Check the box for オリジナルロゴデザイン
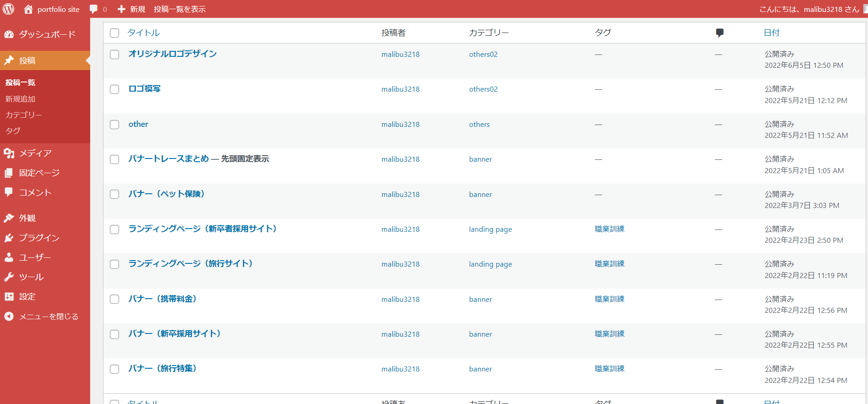Screen dimensions: 868x404 [114, 55]
